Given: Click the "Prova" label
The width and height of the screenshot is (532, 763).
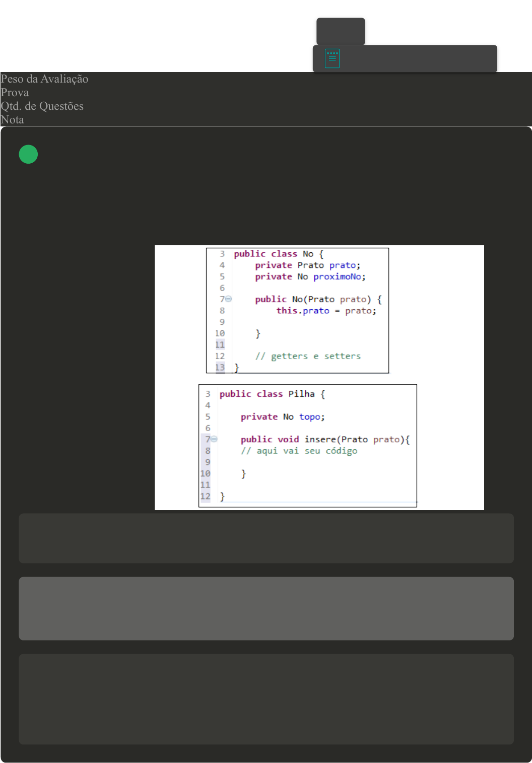Looking at the screenshot, I should click(15, 93).
